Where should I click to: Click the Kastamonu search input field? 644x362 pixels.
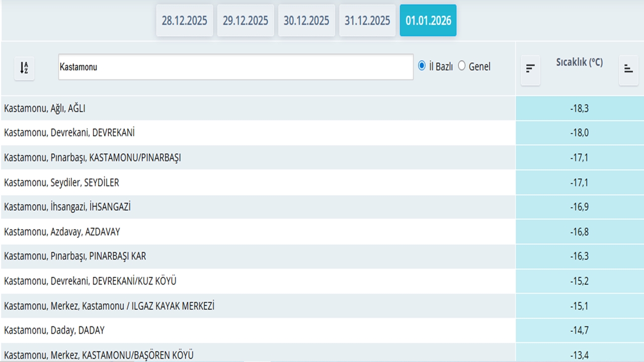[235, 67]
